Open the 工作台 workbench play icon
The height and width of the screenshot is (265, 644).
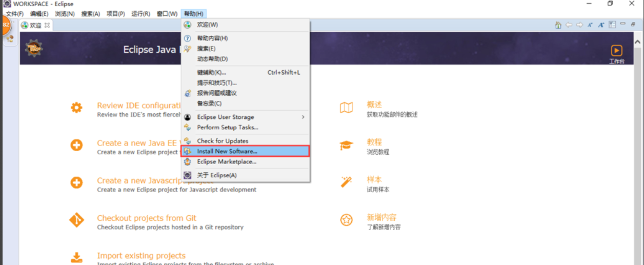[616, 50]
